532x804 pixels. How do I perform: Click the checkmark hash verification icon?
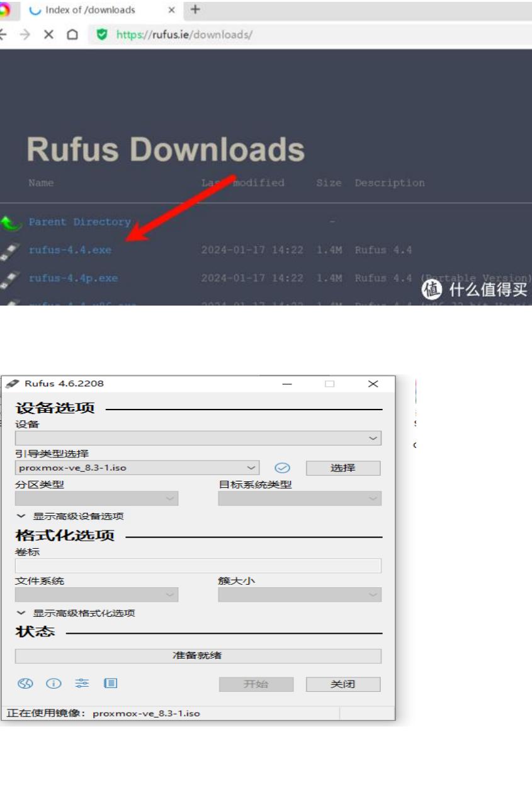point(283,468)
